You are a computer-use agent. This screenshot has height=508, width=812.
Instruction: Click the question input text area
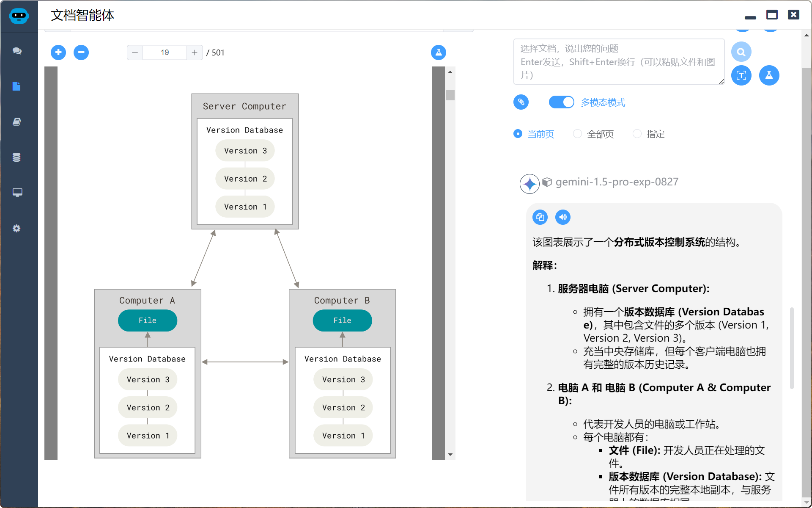click(619, 62)
